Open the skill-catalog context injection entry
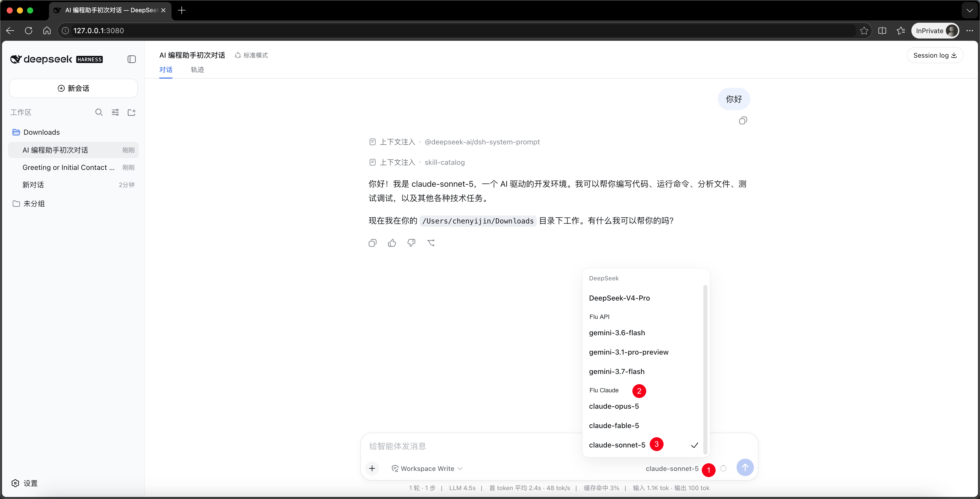Viewport: 980px width, 499px height. 417,163
